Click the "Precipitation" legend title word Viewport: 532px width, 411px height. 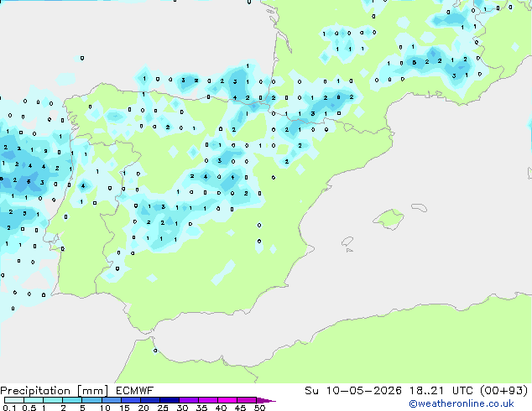click(x=35, y=391)
